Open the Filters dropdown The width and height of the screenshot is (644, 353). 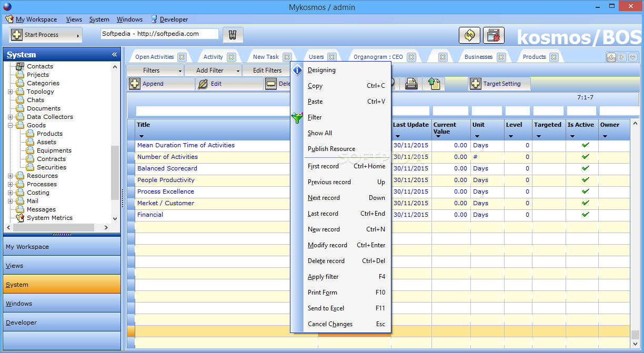(180, 70)
